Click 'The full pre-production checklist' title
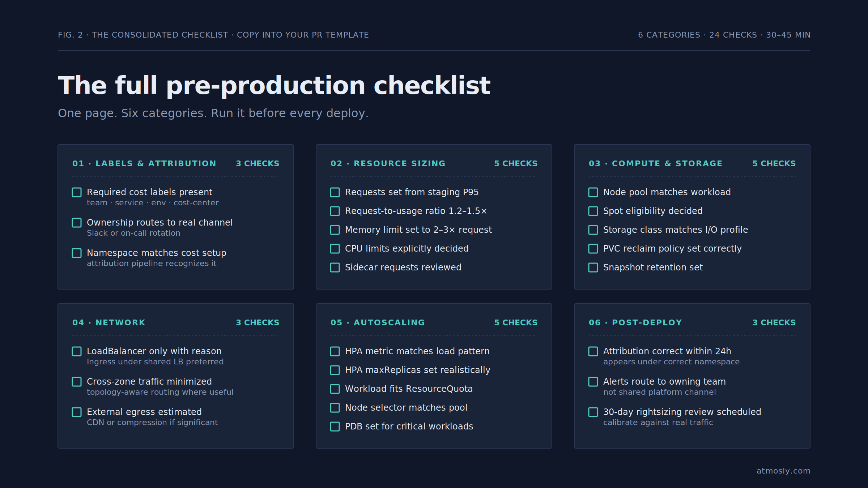The image size is (868, 488). point(274,85)
